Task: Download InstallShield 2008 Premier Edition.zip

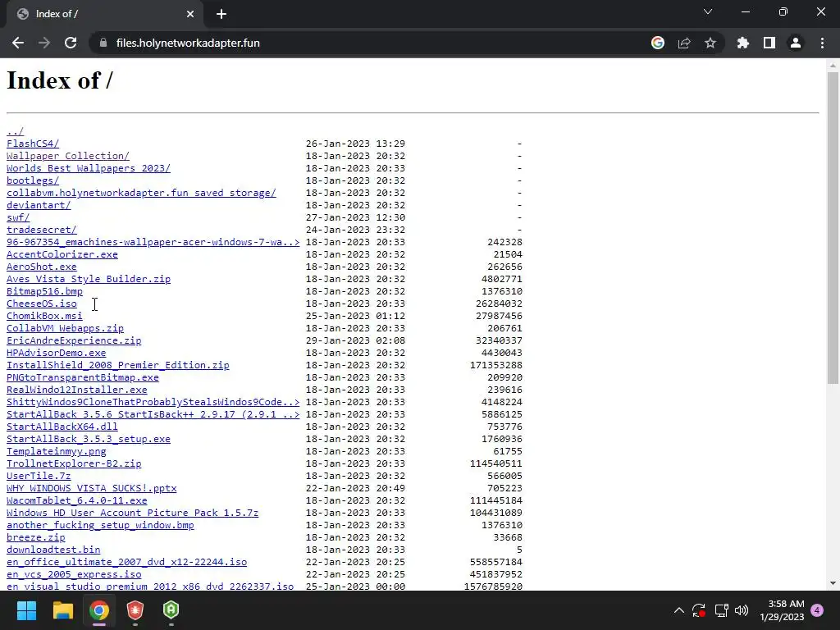Action: point(118,365)
